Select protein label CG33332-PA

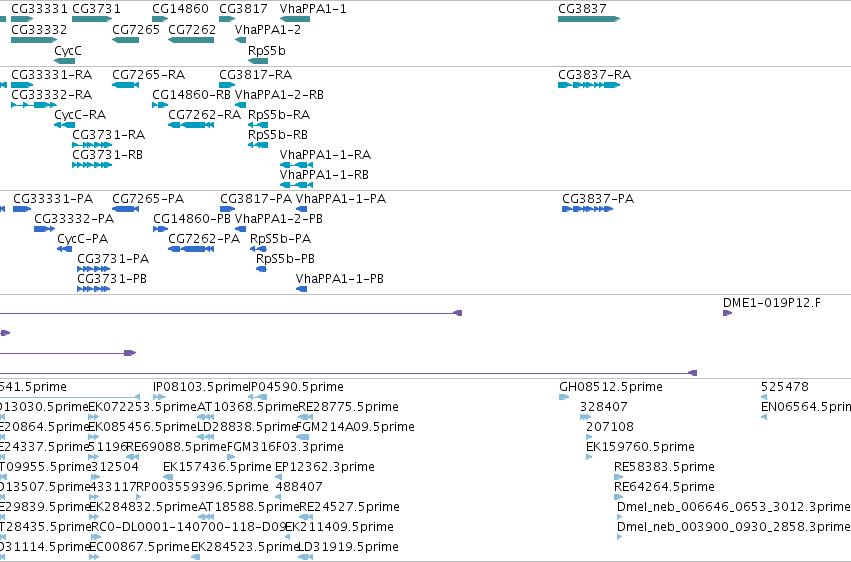[74, 219]
